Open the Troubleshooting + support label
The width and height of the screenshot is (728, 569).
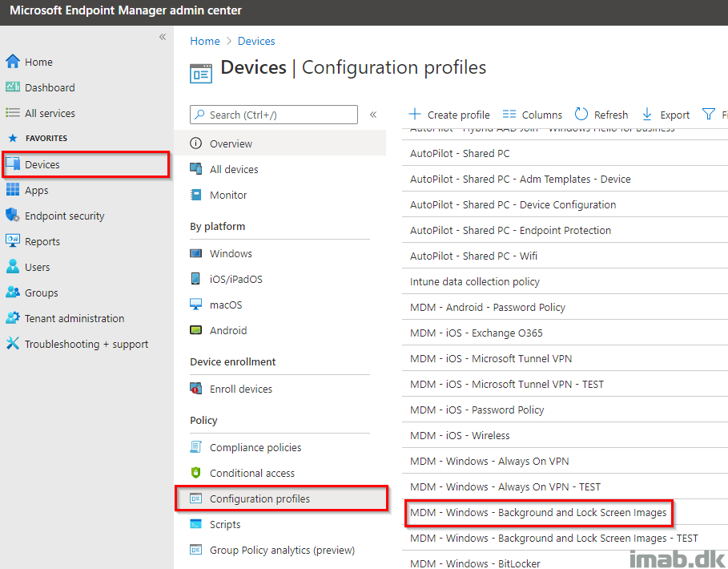click(x=86, y=344)
